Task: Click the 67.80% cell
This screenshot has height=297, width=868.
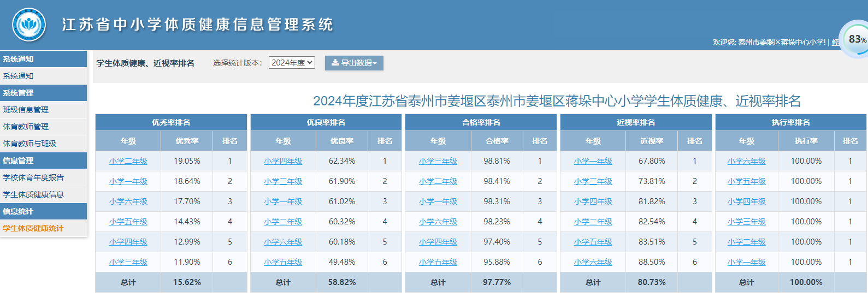Action: (x=652, y=161)
